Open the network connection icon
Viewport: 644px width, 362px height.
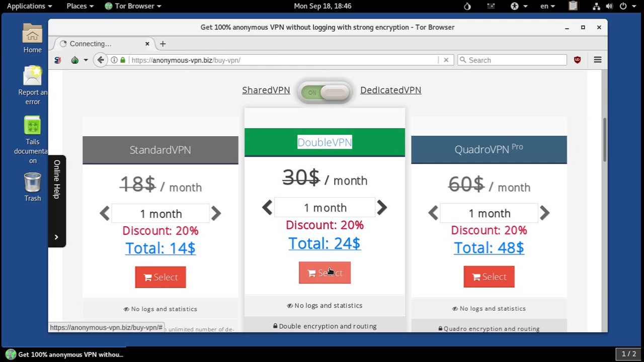pyautogui.click(x=596, y=6)
